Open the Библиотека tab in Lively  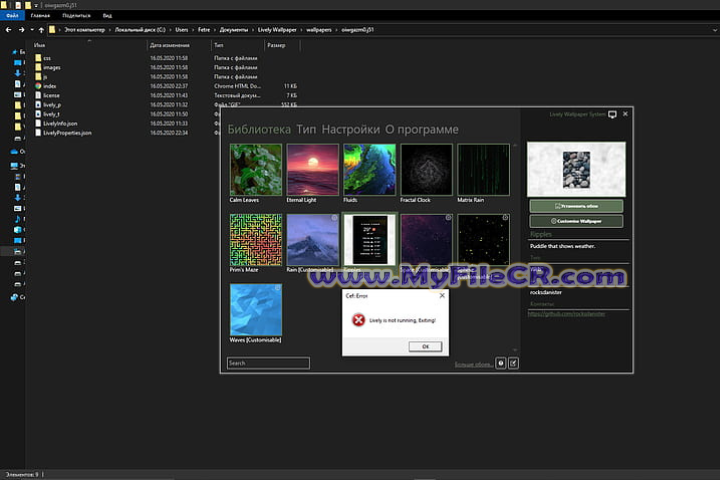(259, 130)
